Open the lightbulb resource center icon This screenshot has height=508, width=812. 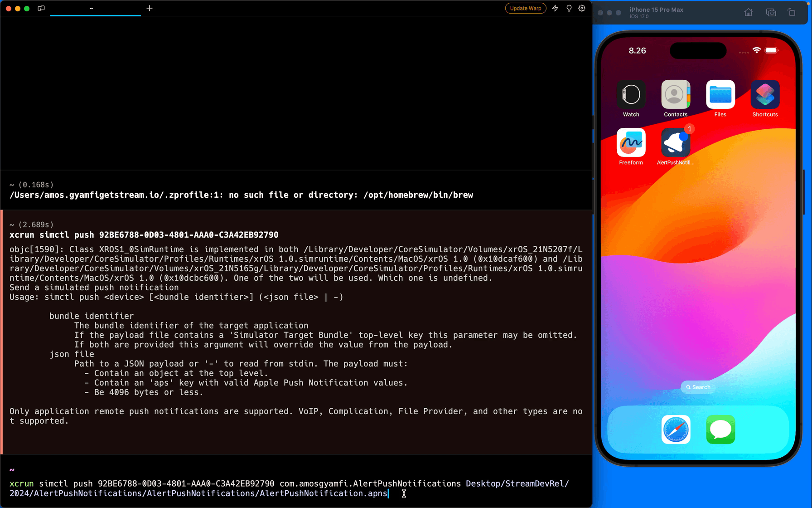(569, 8)
